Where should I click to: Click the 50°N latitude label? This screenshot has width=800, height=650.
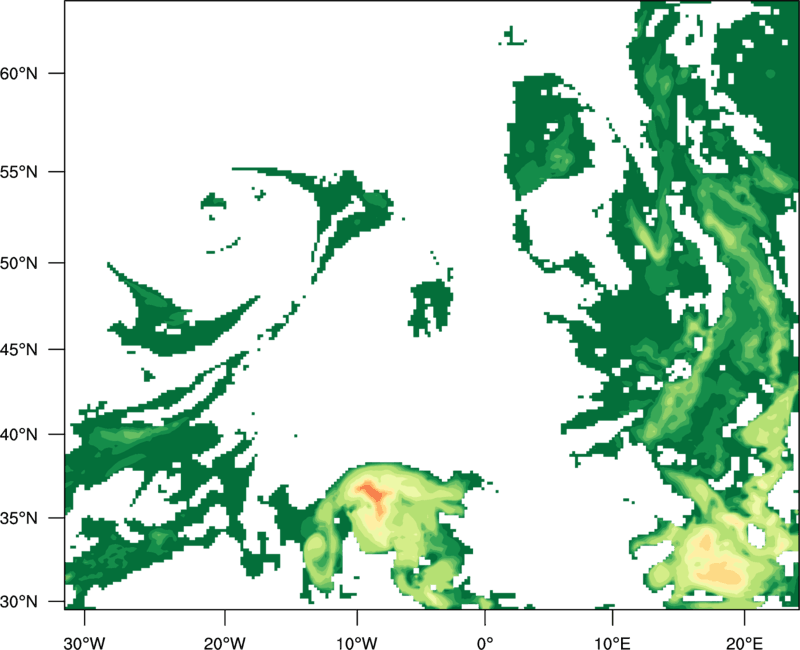click(x=19, y=263)
